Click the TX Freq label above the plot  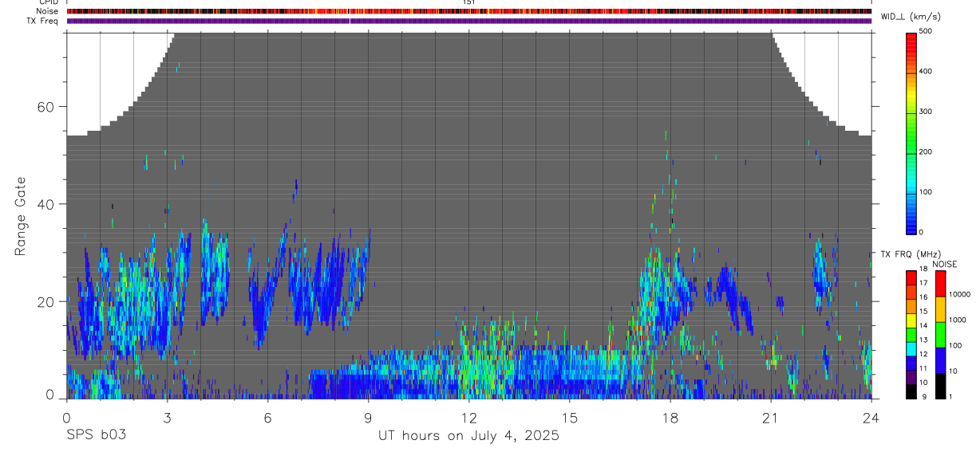click(x=43, y=21)
